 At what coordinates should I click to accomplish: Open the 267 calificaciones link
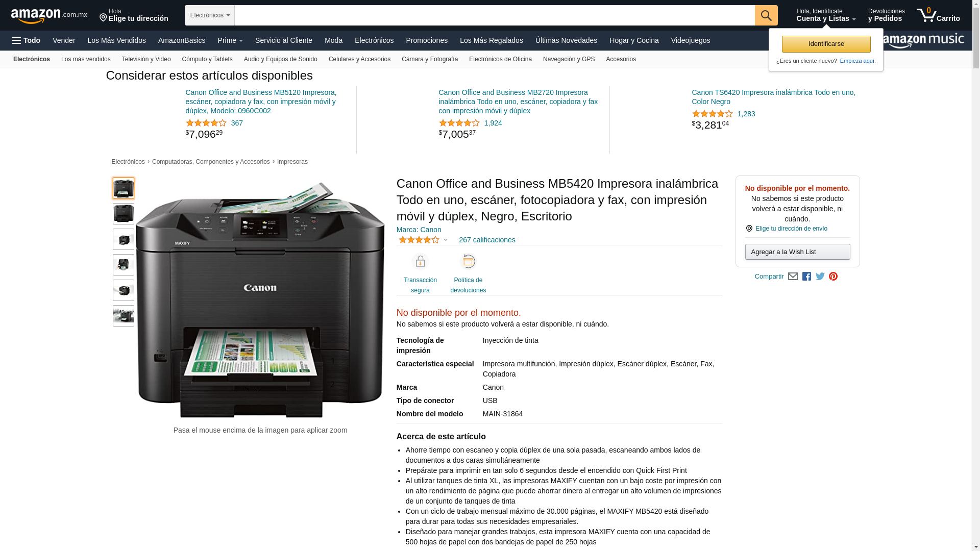(x=487, y=240)
